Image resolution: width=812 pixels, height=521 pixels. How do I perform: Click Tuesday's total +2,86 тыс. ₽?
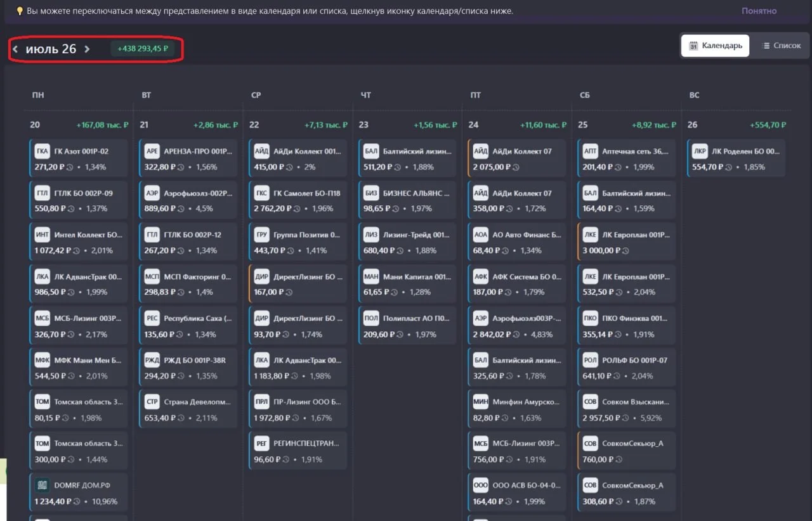click(216, 125)
